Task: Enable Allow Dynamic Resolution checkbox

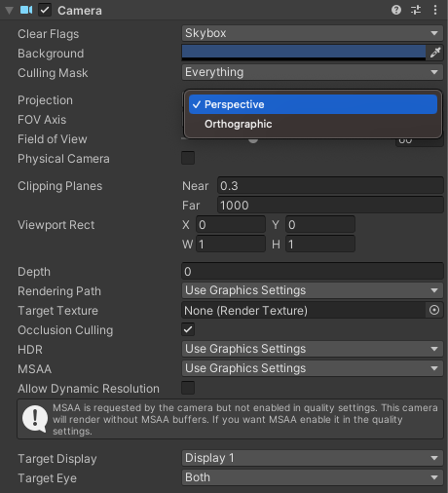Action: click(188, 388)
